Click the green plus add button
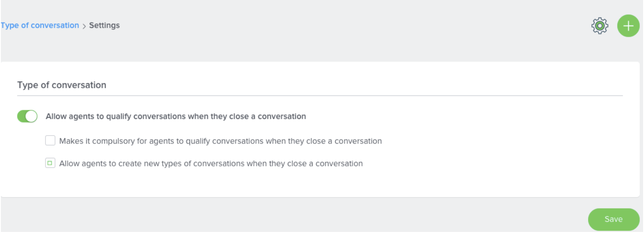644x237 pixels. (628, 26)
